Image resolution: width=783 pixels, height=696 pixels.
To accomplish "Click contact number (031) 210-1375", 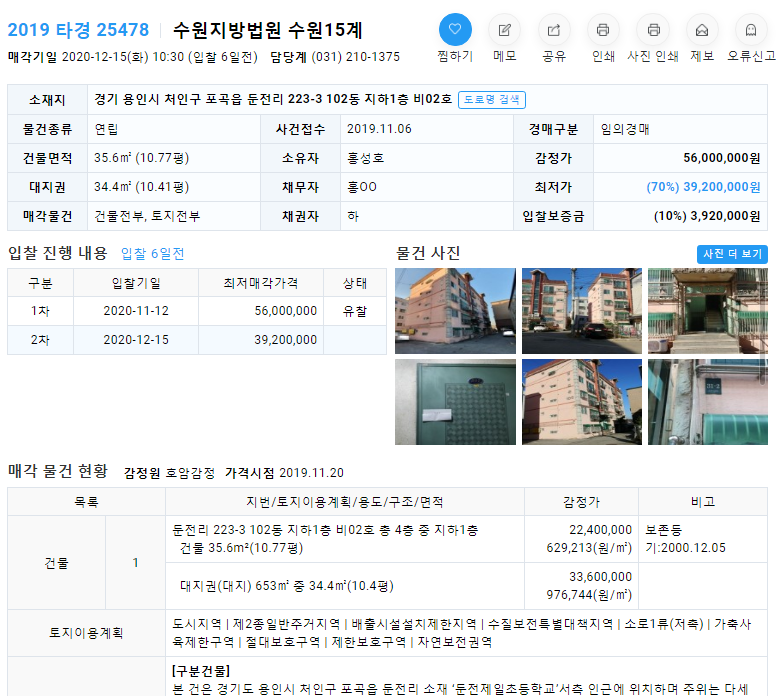I will point(356,57).
